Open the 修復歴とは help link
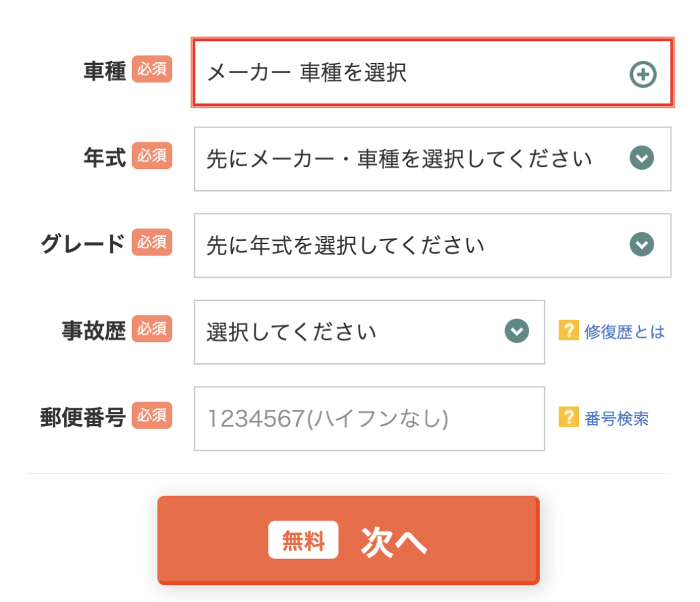This screenshot has height=602, width=700. click(x=625, y=332)
